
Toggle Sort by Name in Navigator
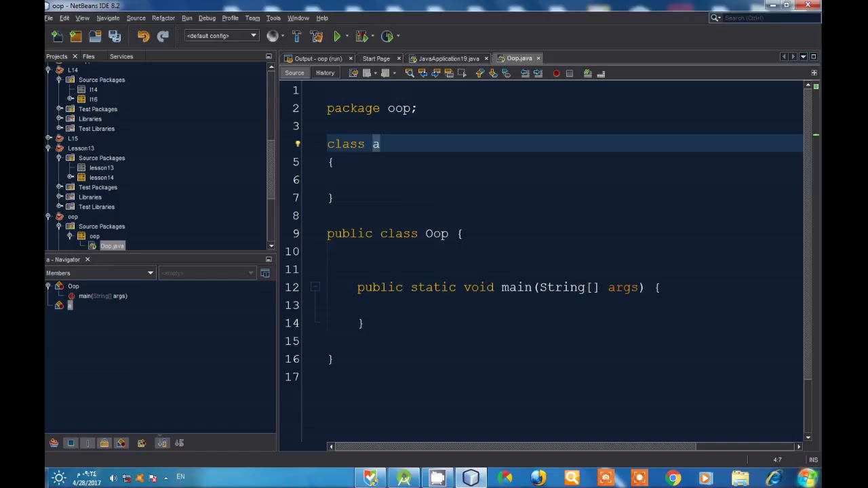click(162, 443)
